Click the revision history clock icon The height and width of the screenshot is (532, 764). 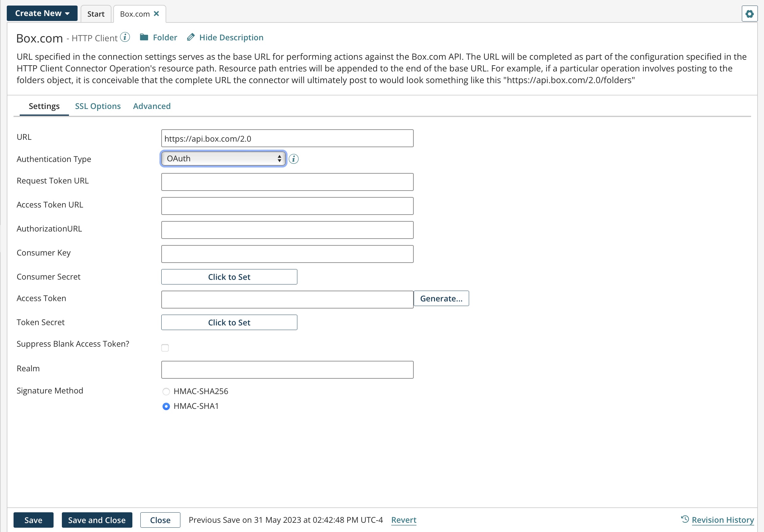(x=685, y=519)
